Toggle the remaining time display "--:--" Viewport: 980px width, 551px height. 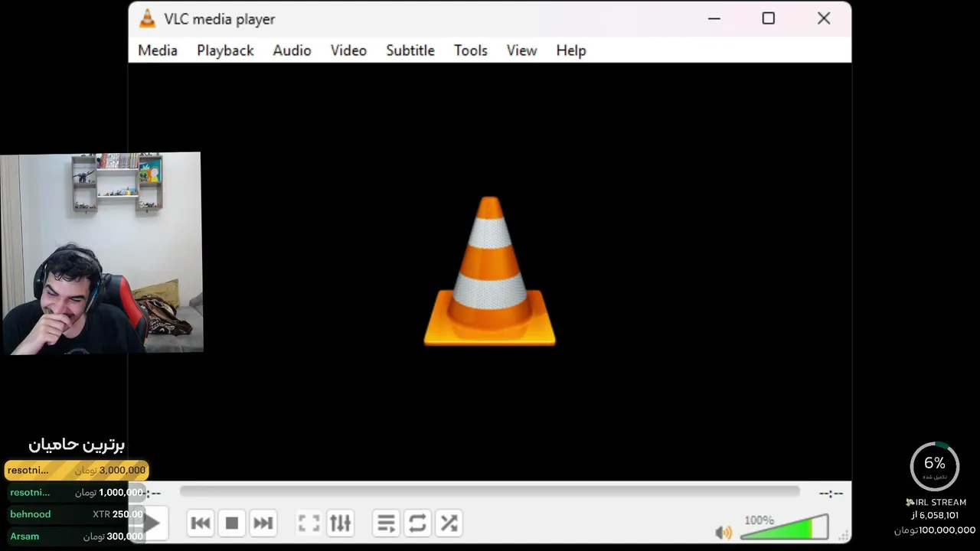(x=831, y=494)
